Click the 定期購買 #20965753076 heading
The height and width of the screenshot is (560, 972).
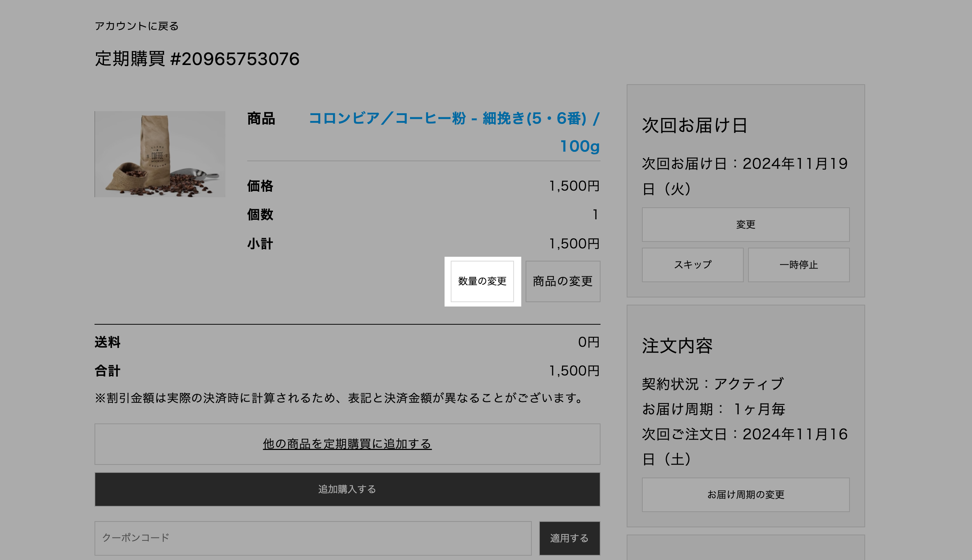pos(197,59)
